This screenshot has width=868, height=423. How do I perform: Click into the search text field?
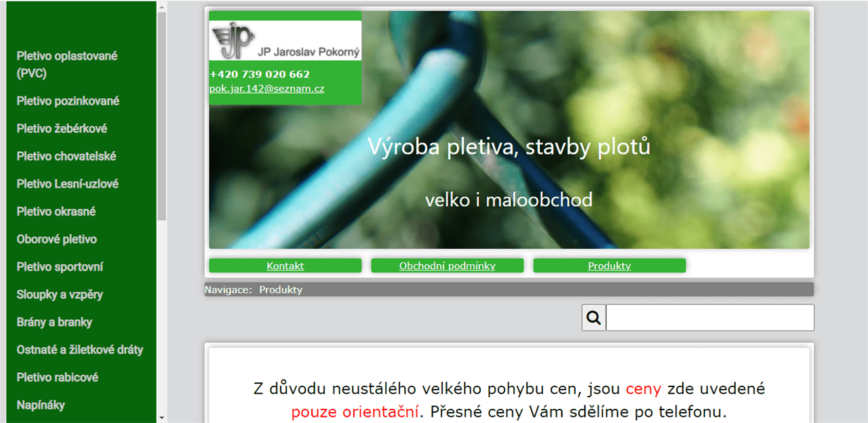point(710,317)
